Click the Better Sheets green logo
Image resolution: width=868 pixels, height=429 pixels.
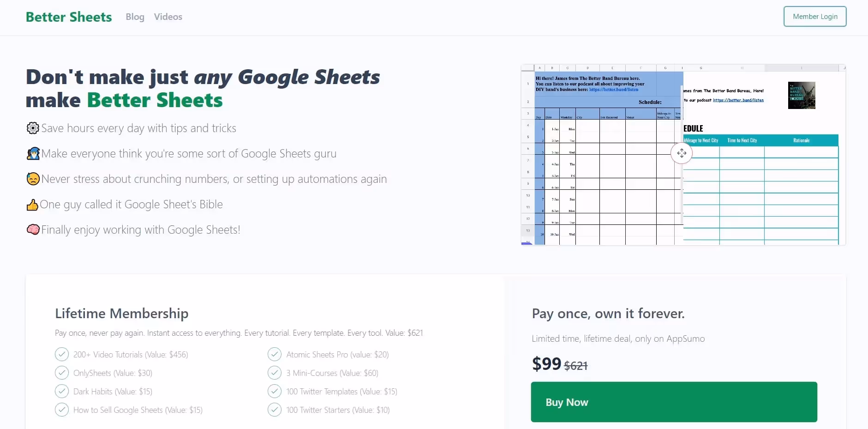coord(68,16)
